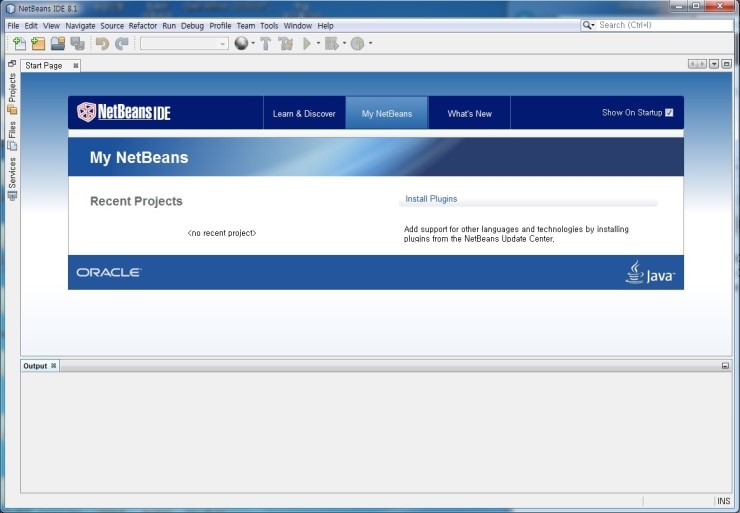The width and height of the screenshot is (740, 513).
Task: Click the Install Plugins link
Action: click(431, 199)
